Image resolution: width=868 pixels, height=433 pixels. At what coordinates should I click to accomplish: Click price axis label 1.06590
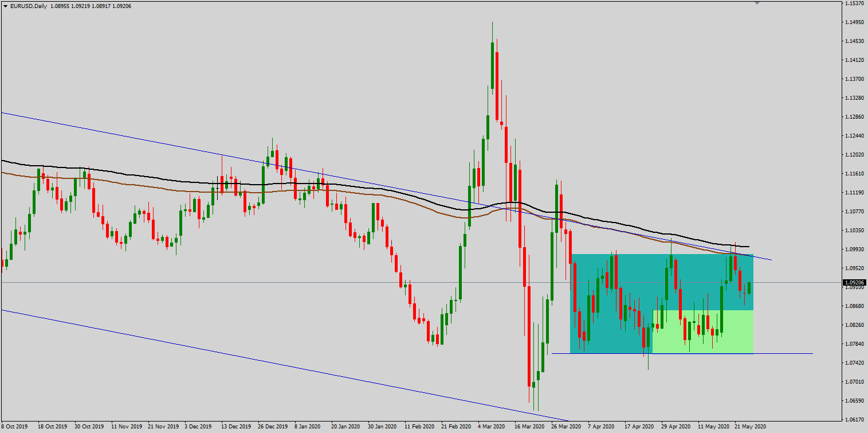(x=854, y=401)
